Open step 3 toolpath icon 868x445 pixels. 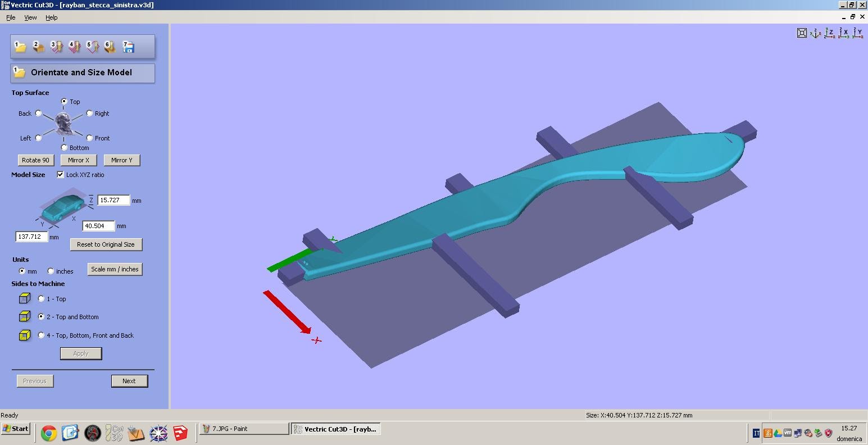pos(56,47)
